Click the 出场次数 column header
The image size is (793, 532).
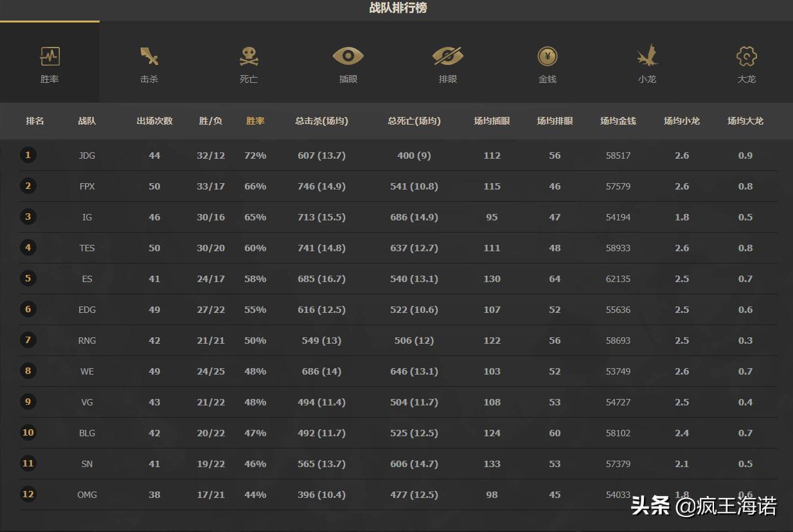(x=154, y=121)
